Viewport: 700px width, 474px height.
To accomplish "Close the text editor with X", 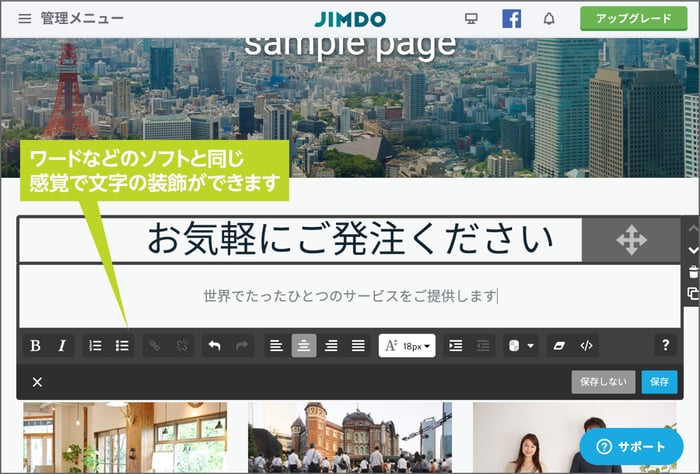I will pos(38,382).
